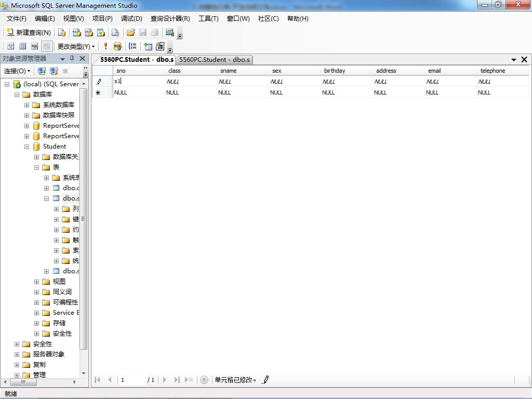
Task: Click the verify SQL syntax icon
Action: tap(117, 46)
